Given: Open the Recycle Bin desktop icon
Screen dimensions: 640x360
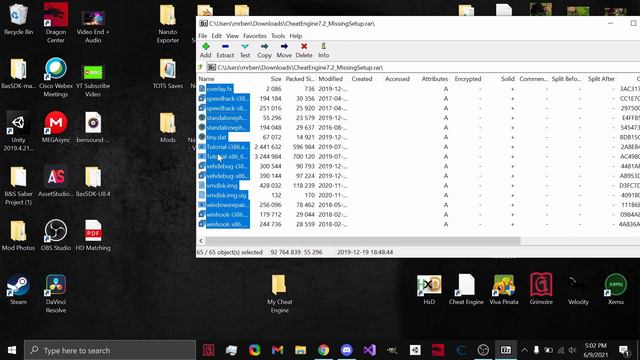Looking at the screenshot, I should (18, 19).
